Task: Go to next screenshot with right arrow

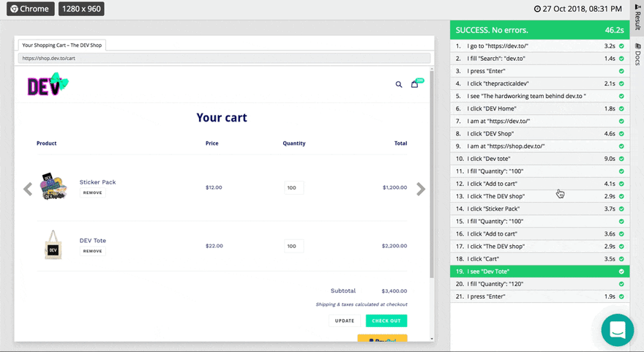Action: 421,189
